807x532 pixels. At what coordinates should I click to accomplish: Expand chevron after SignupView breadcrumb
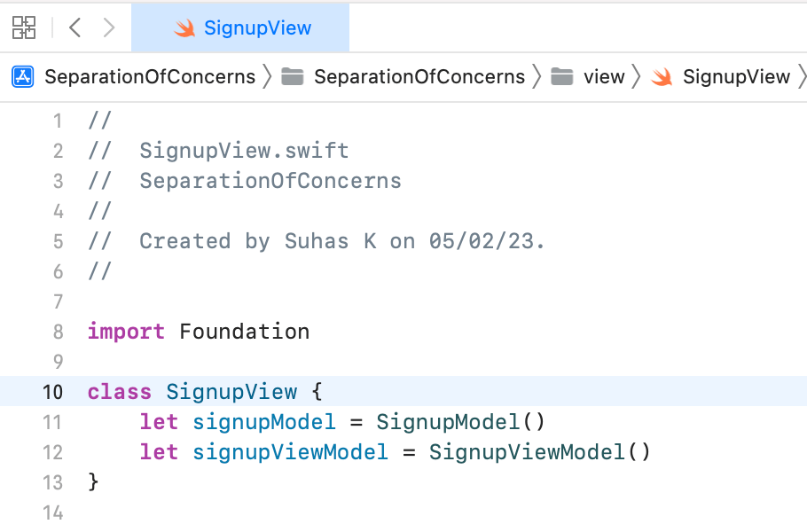click(803, 77)
